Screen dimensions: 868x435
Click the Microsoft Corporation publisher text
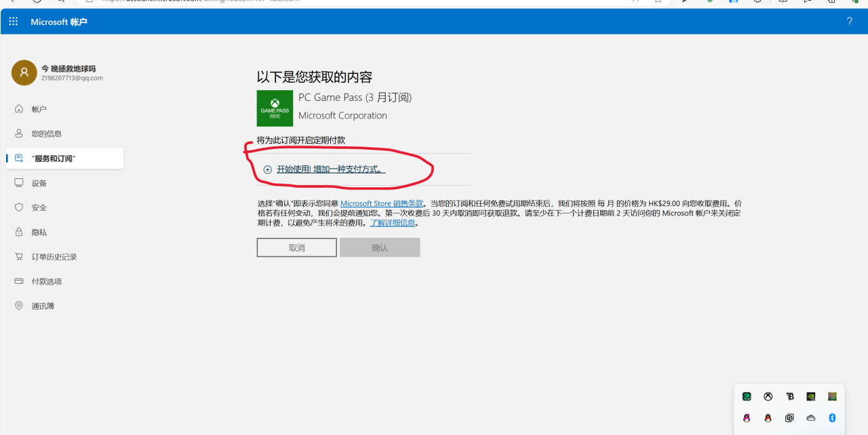(x=342, y=116)
